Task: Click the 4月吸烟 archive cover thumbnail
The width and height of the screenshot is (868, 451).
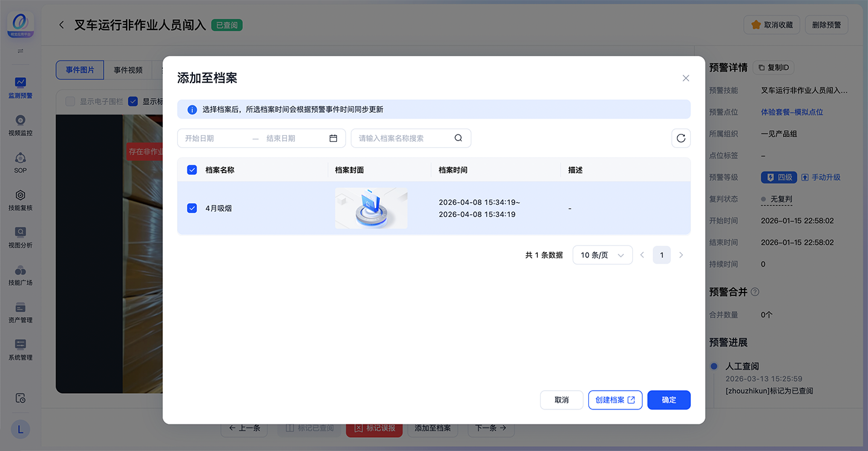Action: click(x=371, y=208)
